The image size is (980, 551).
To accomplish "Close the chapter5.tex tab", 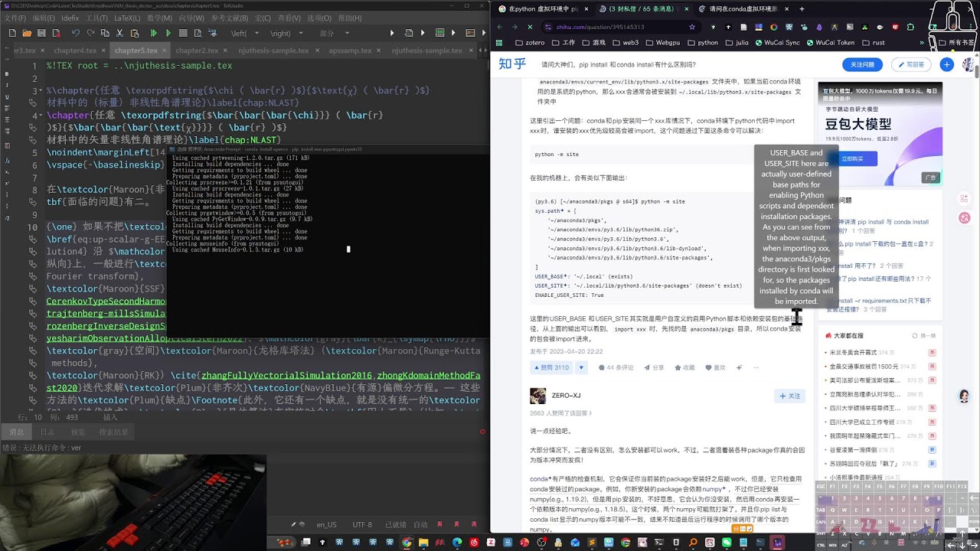I will [165, 51].
